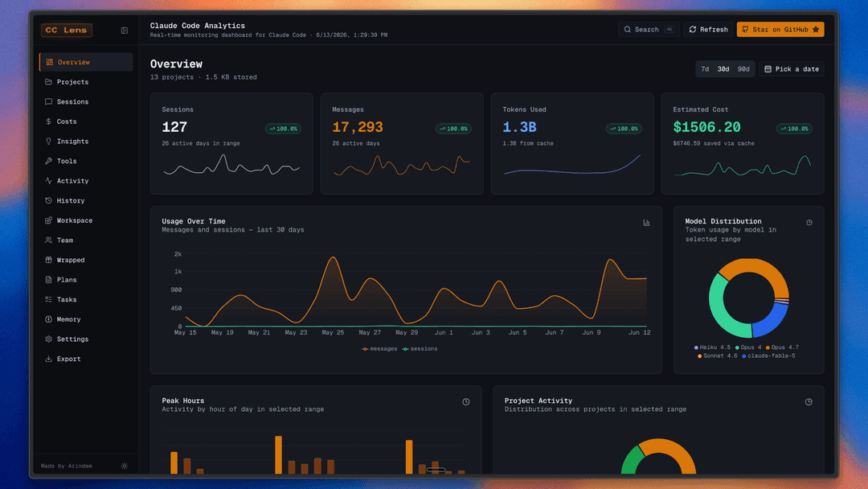The width and height of the screenshot is (868, 489).
Task: Open the Costs section in the sidebar
Action: 86,121
